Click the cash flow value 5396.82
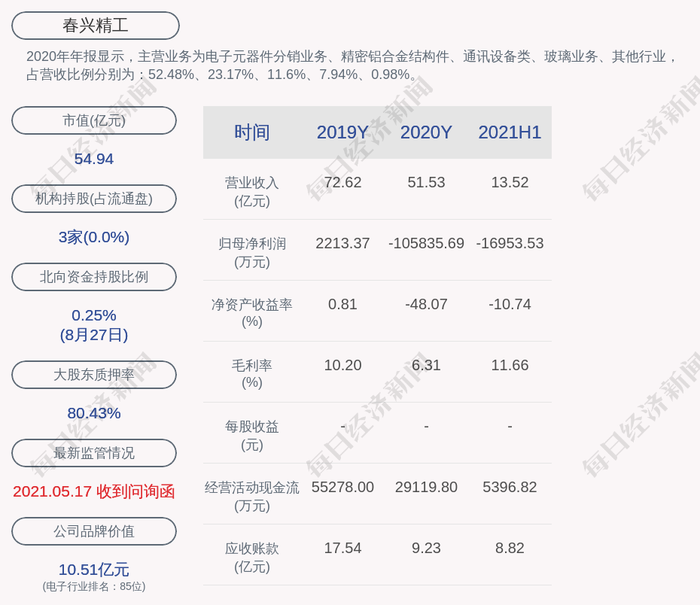The height and width of the screenshot is (605, 700). [510, 487]
